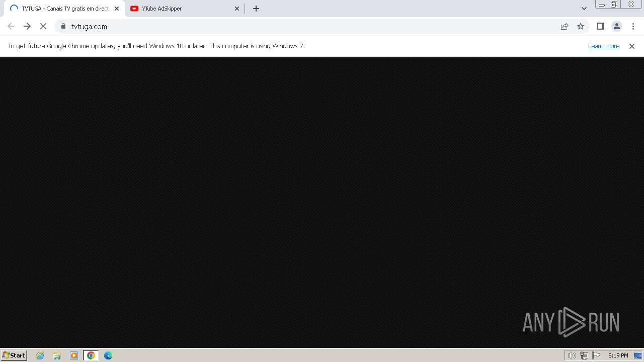The width and height of the screenshot is (644, 362).
Task: Go back to previous page
Action: [11, 26]
